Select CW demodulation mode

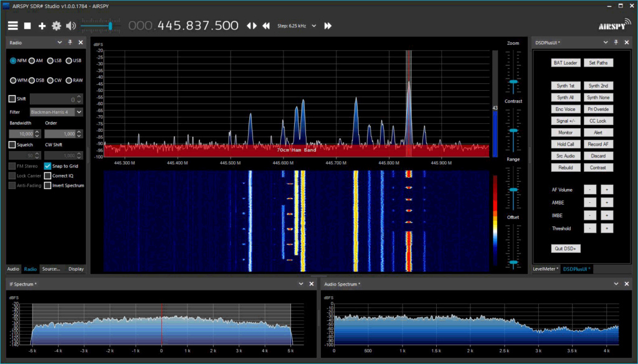click(x=50, y=80)
